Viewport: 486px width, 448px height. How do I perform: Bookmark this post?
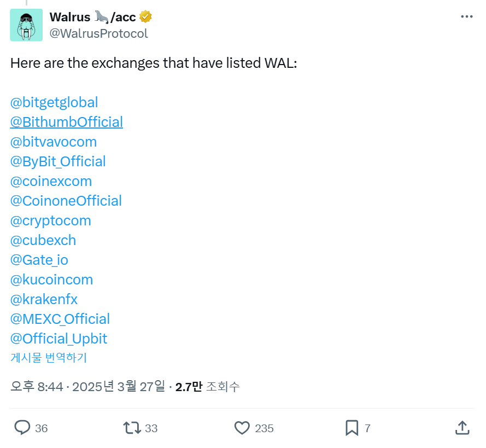click(x=352, y=428)
